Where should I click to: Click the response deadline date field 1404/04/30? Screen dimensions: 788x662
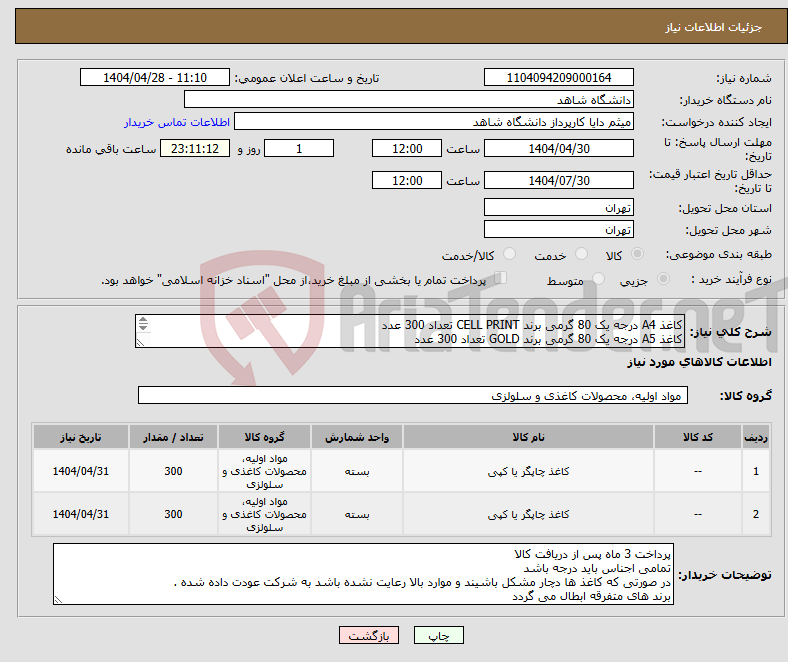(x=559, y=148)
